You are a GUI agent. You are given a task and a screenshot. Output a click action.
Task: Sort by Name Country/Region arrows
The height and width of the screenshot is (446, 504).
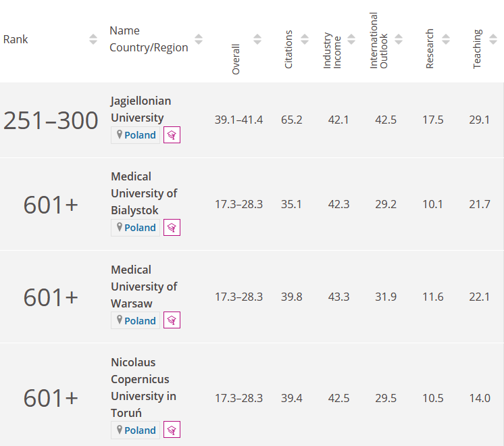(x=198, y=39)
